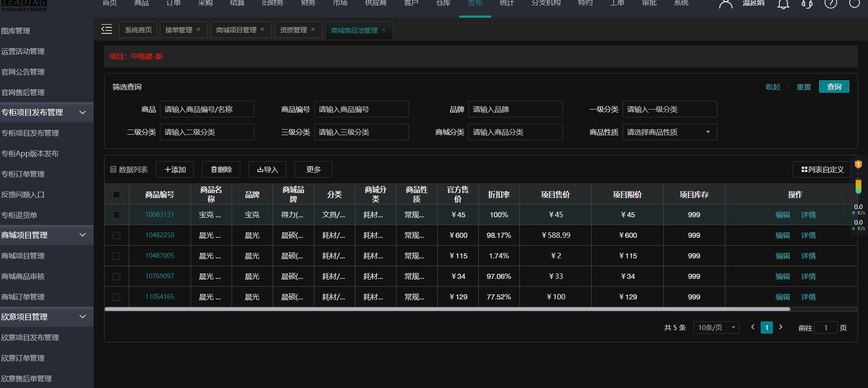The width and height of the screenshot is (868, 388).
Task: Open 图库管理 in sidebar
Action: [16, 31]
